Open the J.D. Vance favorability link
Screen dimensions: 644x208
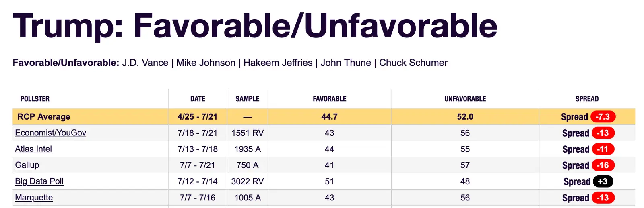(145, 63)
